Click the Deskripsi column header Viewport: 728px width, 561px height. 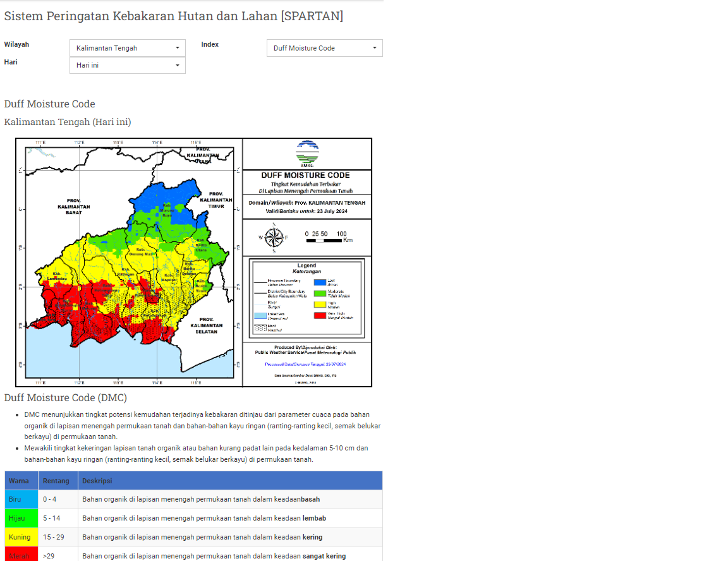point(230,481)
